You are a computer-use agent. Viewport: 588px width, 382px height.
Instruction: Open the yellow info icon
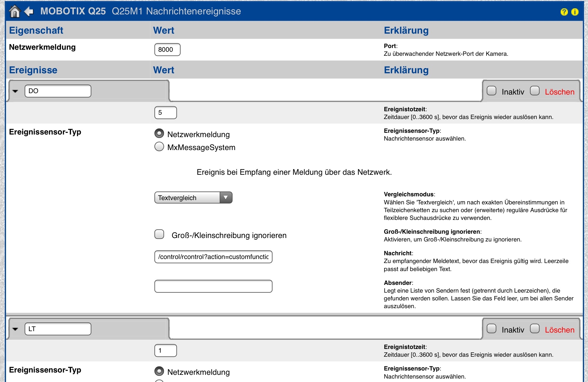(x=574, y=12)
